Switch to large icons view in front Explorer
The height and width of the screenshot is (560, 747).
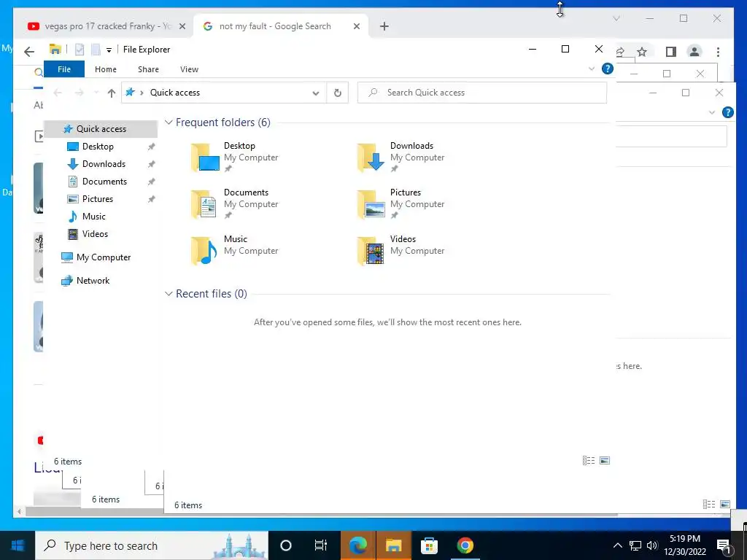tap(605, 461)
